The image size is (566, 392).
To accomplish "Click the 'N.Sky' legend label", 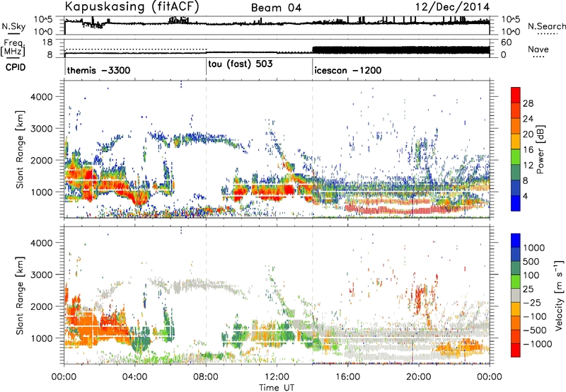I will click(x=13, y=26).
